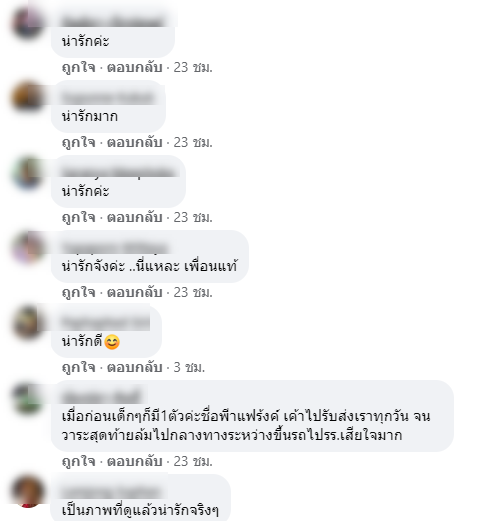
Task: Click ตอบกลับ under the third comment
Action: pos(134,218)
